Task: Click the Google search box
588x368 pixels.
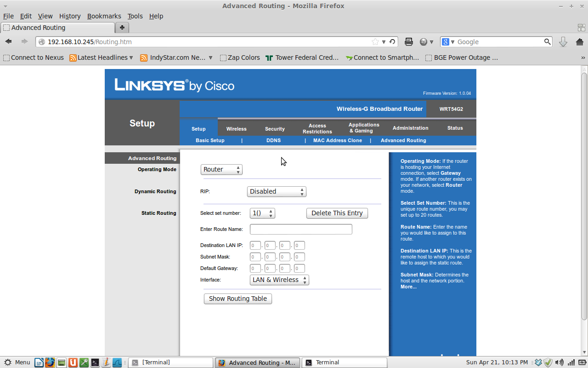Action: pos(499,42)
